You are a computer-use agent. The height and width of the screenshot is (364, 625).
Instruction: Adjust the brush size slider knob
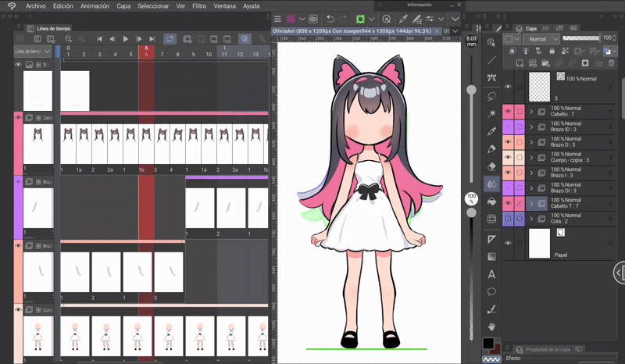471,90
